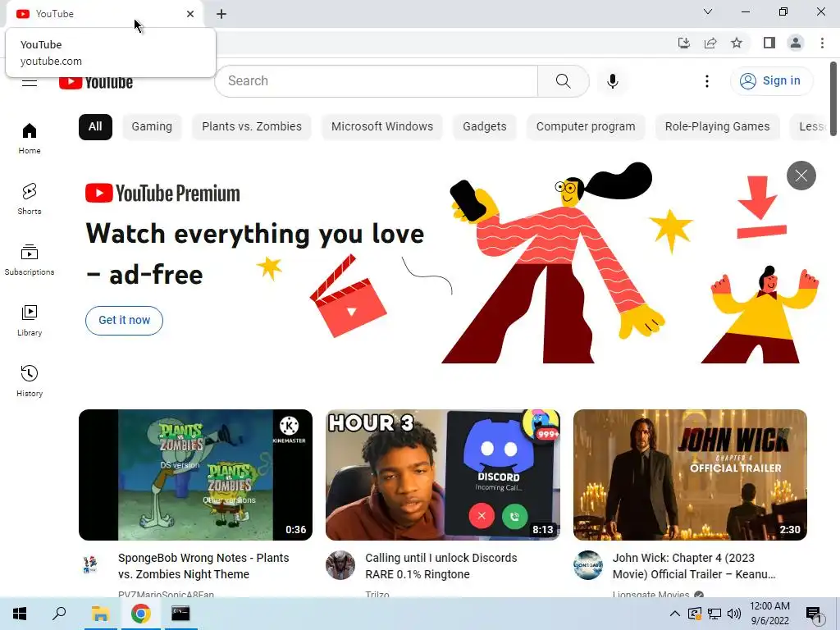The height and width of the screenshot is (630, 840).
Task: Open YouTube settings three-dot menu
Action: tap(707, 81)
